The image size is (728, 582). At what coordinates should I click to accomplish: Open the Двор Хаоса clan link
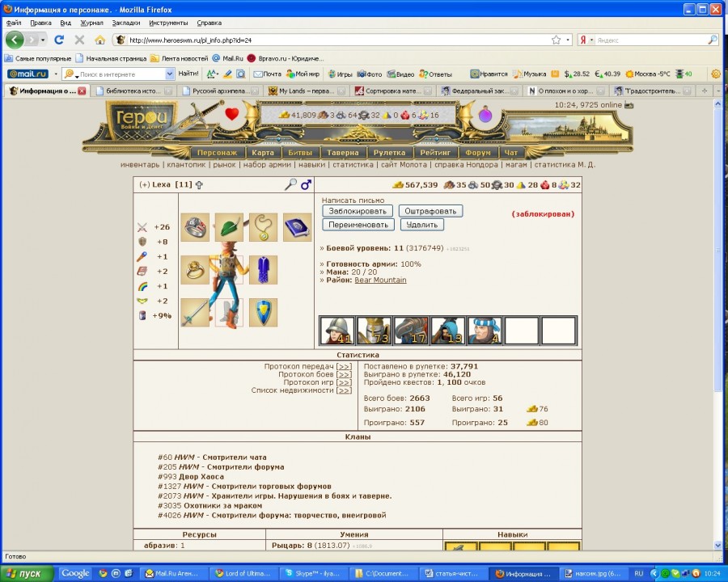point(201,477)
